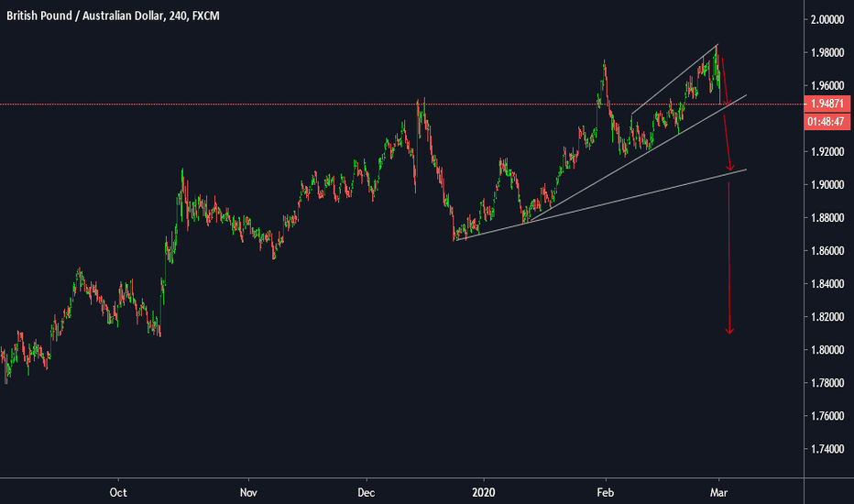Click the 240 timeframe label in the title
This screenshot has height=504, width=854.
point(180,16)
